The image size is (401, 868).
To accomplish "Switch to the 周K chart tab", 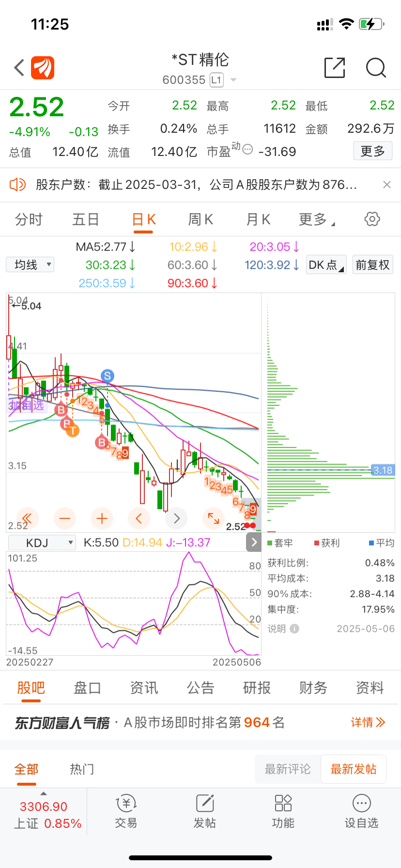I will [x=200, y=219].
